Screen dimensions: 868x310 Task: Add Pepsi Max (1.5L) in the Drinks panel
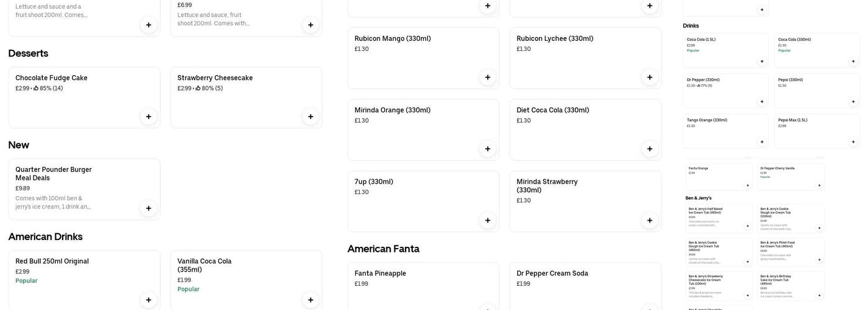click(x=853, y=142)
